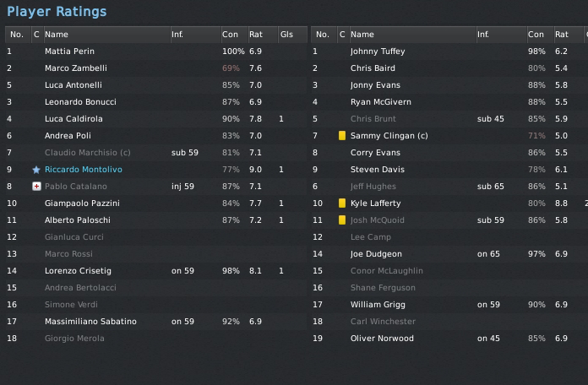The height and width of the screenshot is (385, 588).
Task: Click Claudio Marchisio (c) name
Action: pos(88,153)
